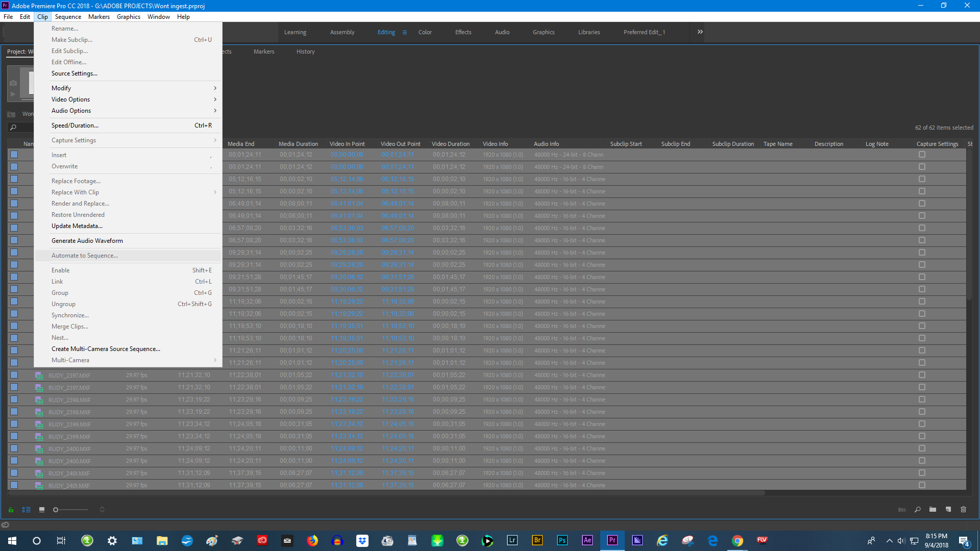Click label color box of first RUDY_2400.MXF
Screen dimensions: 980x551
14,448
